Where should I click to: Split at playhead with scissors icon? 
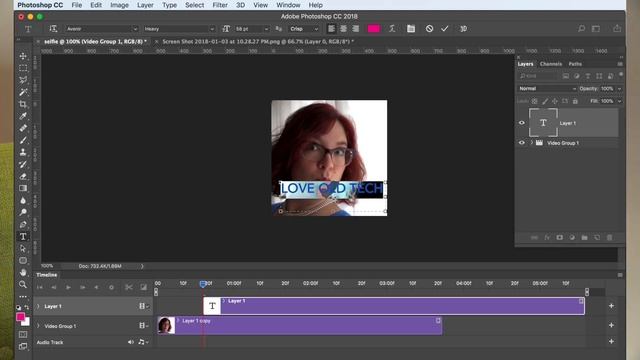point(129,287)
